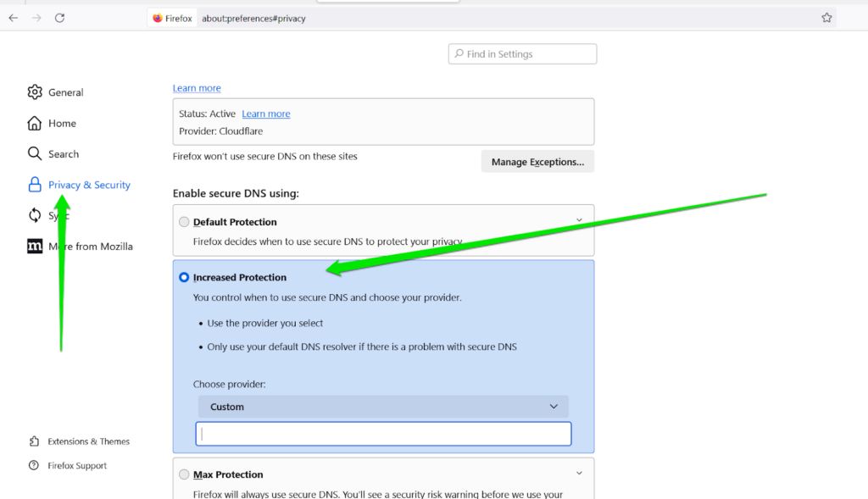Image resolution: width=868 pixels, height=499 pixels.
Task: Expand the Default Protection chevron
Action: pos(579,219)
